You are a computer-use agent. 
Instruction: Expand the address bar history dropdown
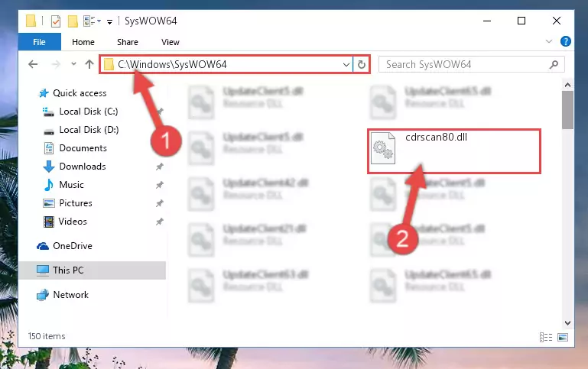tap(346, 64)
